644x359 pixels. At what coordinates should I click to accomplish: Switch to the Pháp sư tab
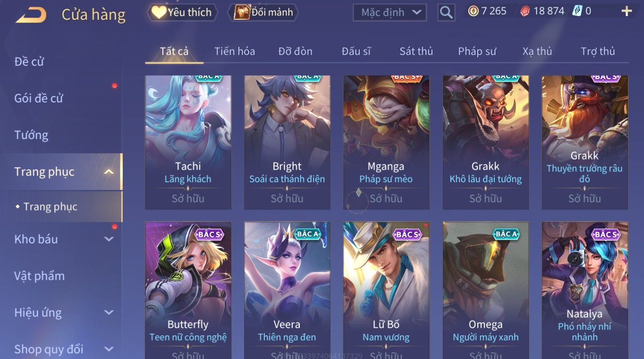(x=477, y=51)
